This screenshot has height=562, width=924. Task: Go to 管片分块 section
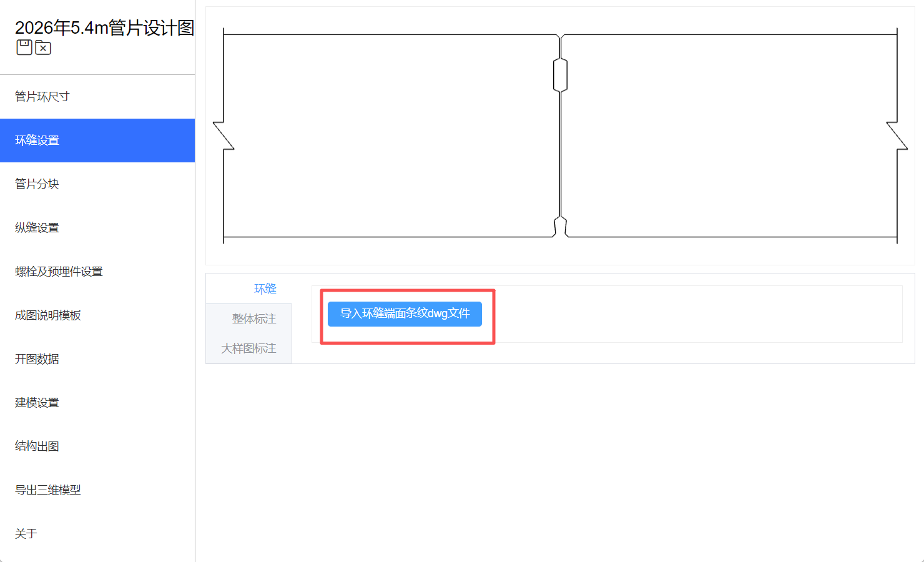[37, 184]
